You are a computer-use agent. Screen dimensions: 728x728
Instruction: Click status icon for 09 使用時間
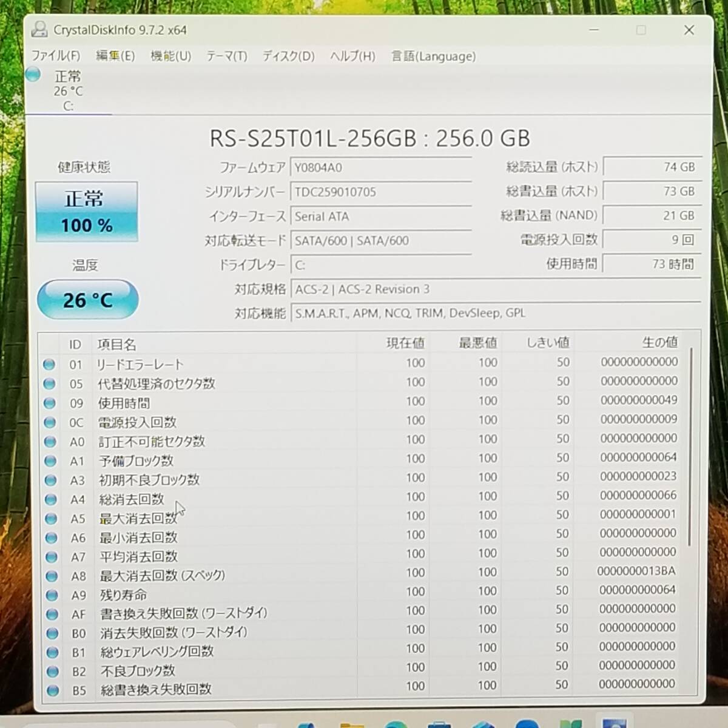[50, 403]
